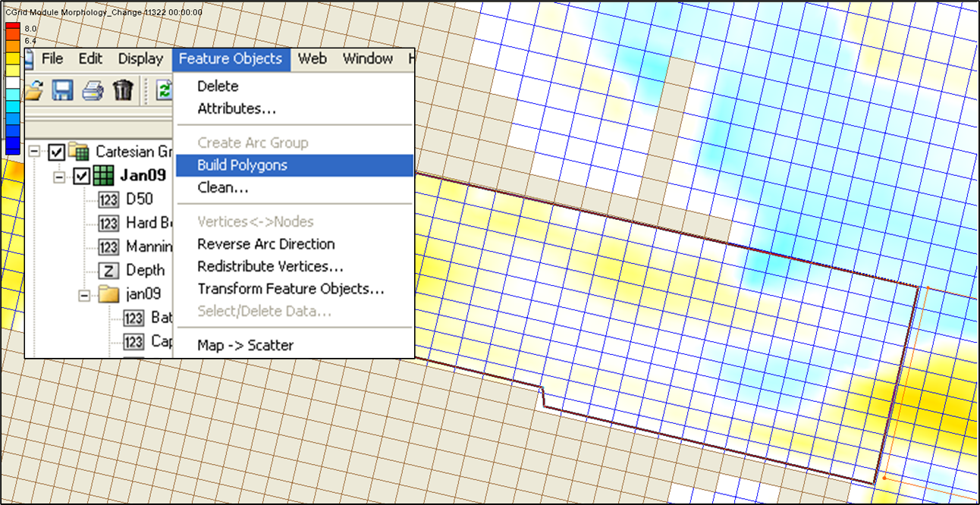Collapse the Cartesian Grid tree node
Image resolution: width=980 pixels, height=505 pixels.
33,152
